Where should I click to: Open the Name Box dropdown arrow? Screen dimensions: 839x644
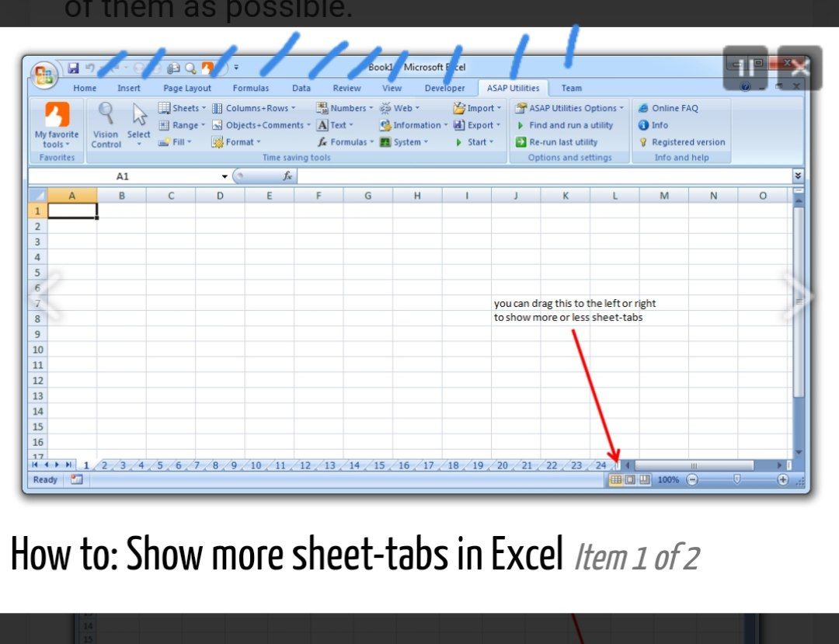[225, 176]
